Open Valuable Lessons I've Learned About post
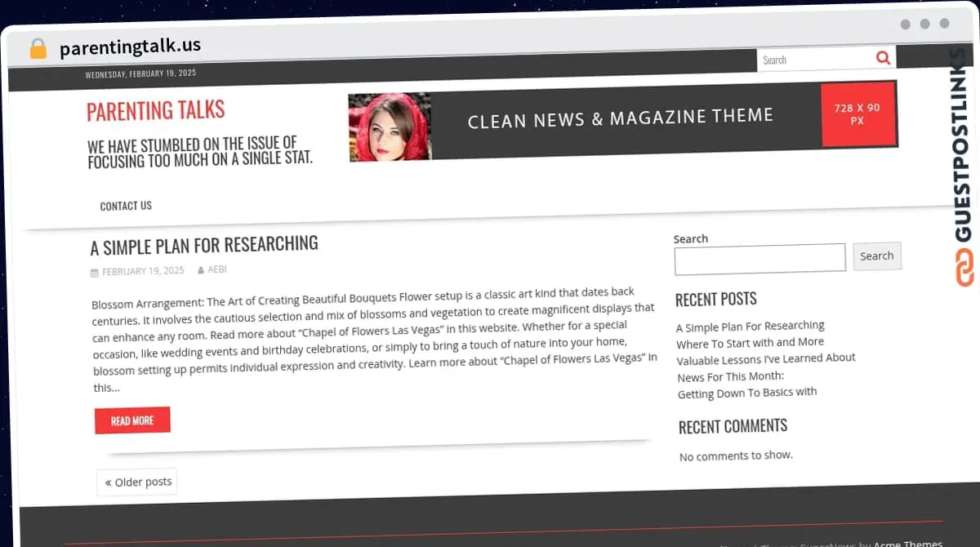 point(766,359)
